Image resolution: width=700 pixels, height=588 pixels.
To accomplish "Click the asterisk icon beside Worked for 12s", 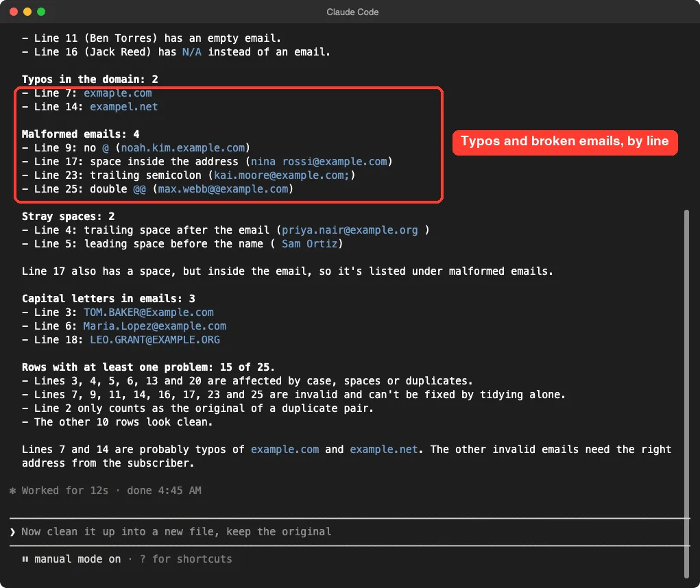I will pyautogui.click(x=12, y=491).
